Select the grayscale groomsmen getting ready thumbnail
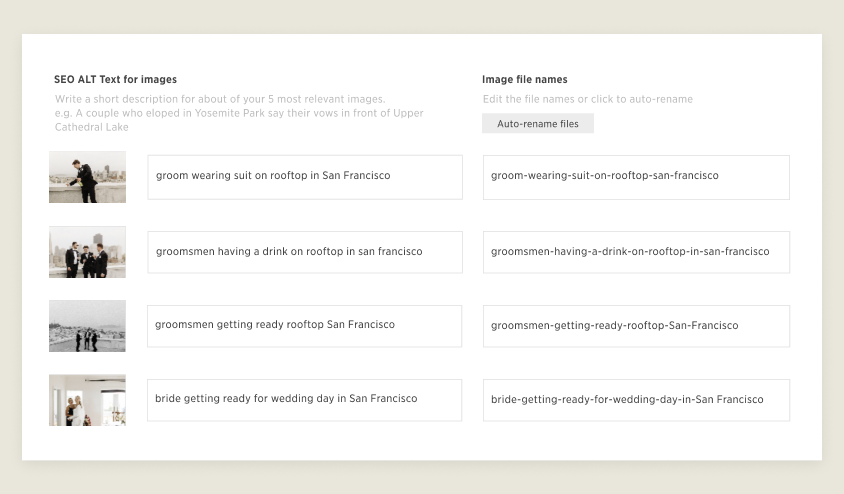 87,326
